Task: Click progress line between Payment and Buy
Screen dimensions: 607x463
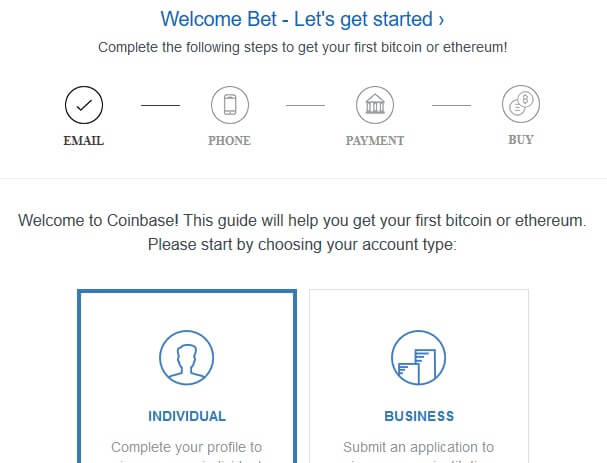Action: pyautogui.click(x=451, y=105)
